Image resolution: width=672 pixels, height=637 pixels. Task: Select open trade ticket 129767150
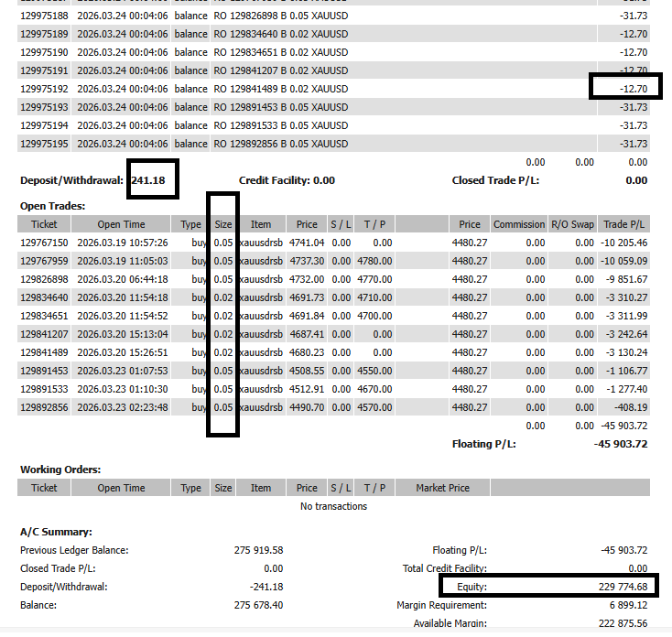pyautogui.click(x=44, y=243)
